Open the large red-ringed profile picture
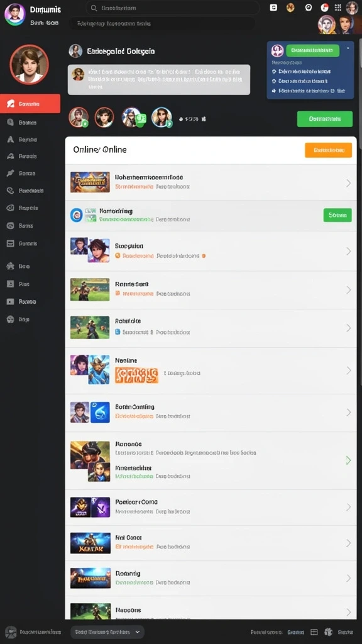Image resolution: width=362 pixels, height=644 pixels. click(x=29, y=65)
